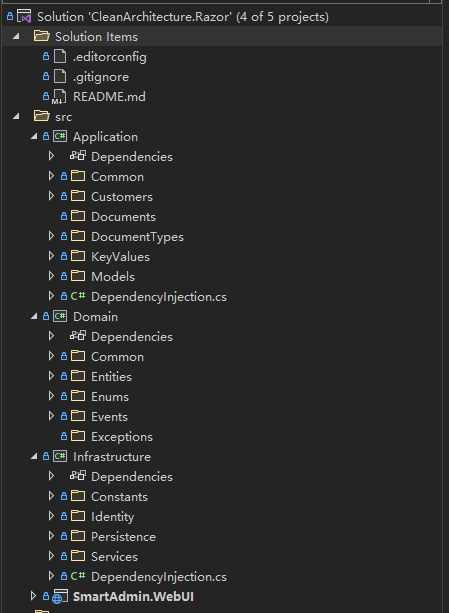The height and width of the screenshot is (613, 449).
Task: Click the SmartAdmin.WebUI web project icon
Action: pyautogui.click(x=60, y=597)
